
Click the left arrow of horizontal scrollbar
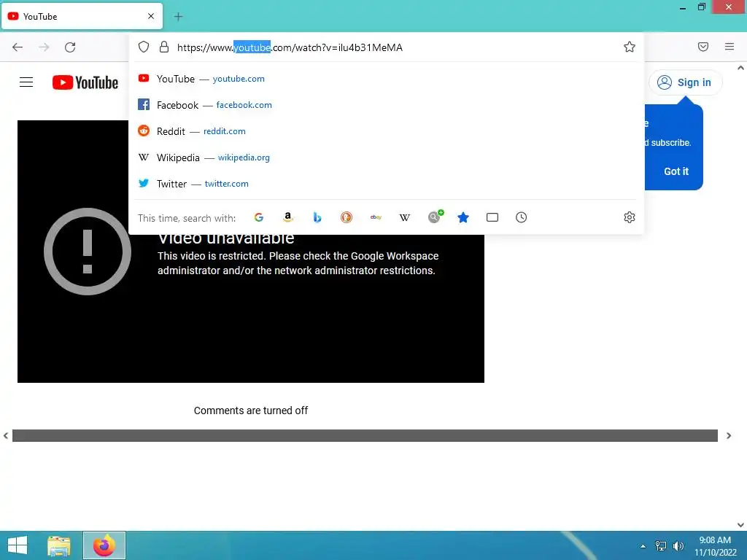click(x=6, y=436)
